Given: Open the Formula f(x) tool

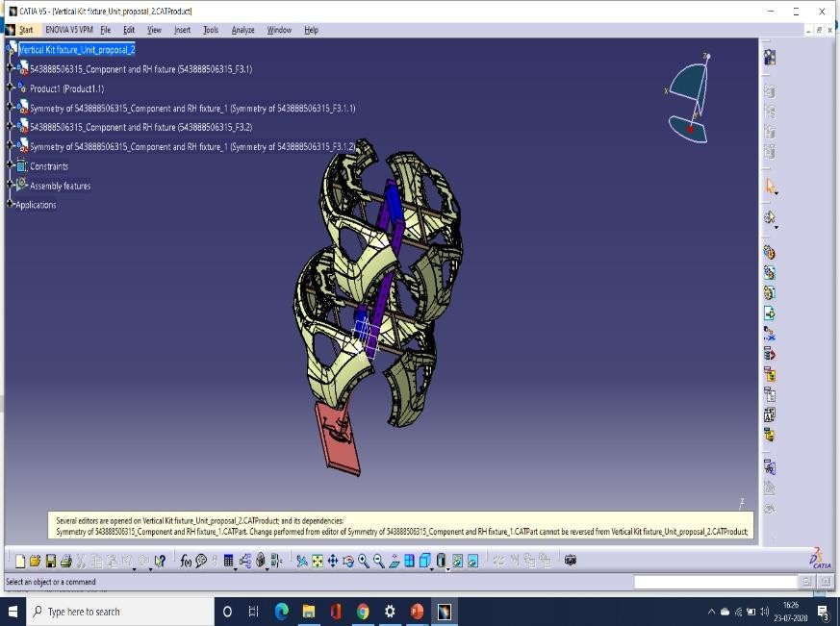Looking at the screenshot, I should pyautogui.click(x=186, y=561).
